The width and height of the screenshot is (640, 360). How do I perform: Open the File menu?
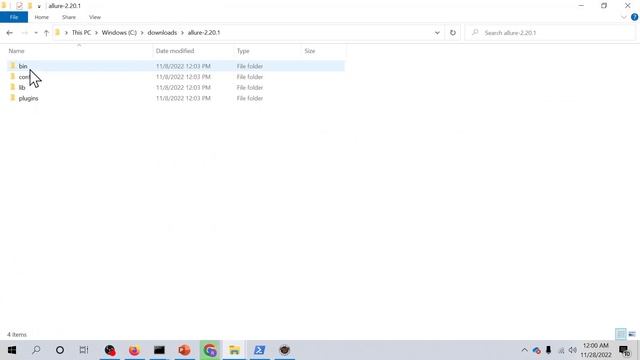pos(14,17)
